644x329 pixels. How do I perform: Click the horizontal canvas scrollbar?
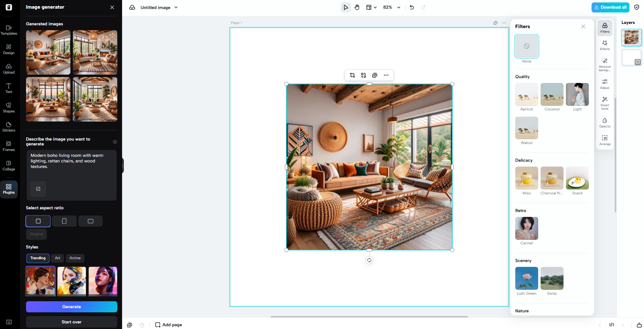[x=369, y=317]
